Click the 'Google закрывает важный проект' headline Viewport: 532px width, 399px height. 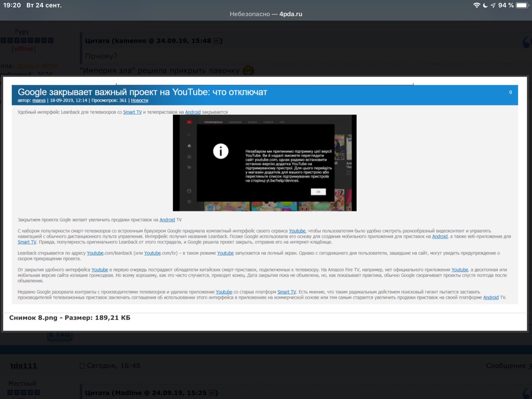point(142,92)
